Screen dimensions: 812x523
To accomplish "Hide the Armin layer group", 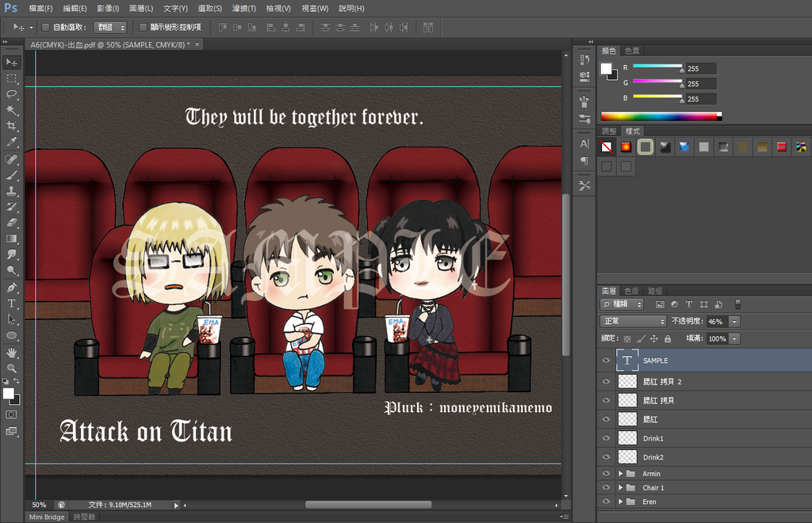I will coord(606,473).
